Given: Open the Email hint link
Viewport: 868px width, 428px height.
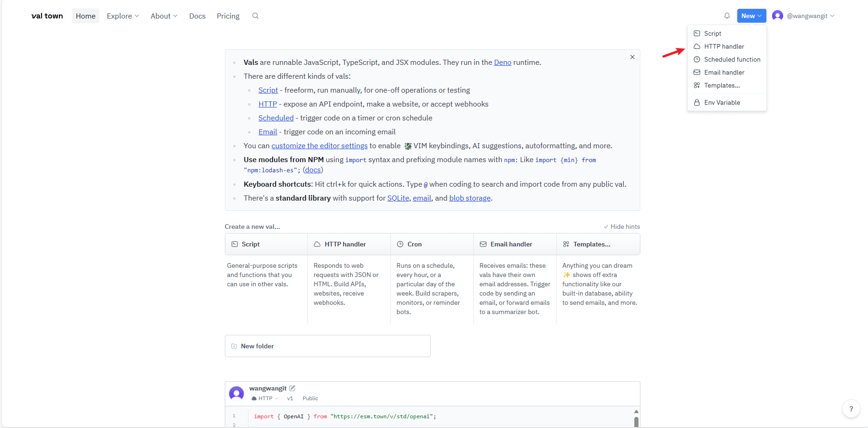Looking at the screenshot, I should pos(268,132).
